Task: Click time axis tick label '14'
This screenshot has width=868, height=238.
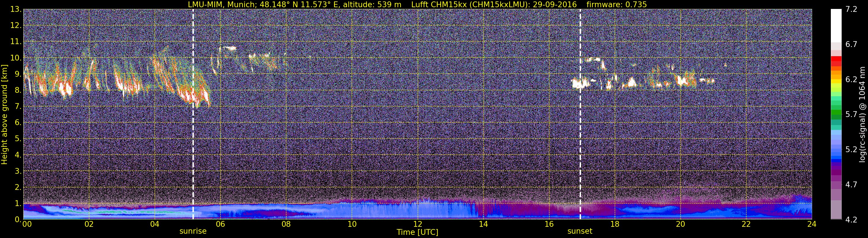Action: point(483,224)
